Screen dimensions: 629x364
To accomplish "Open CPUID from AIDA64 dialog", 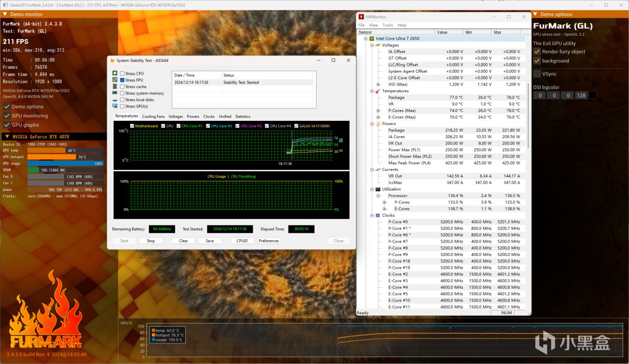I will click(242, 241).
